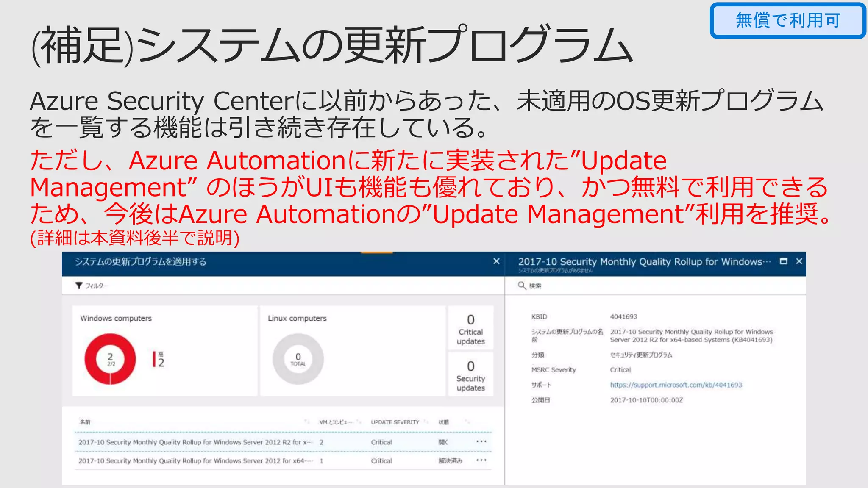Close the システムの更新プログラムを適用する blade
The image size is (868, 488).
pyautogui.click(x=496, y=261)
